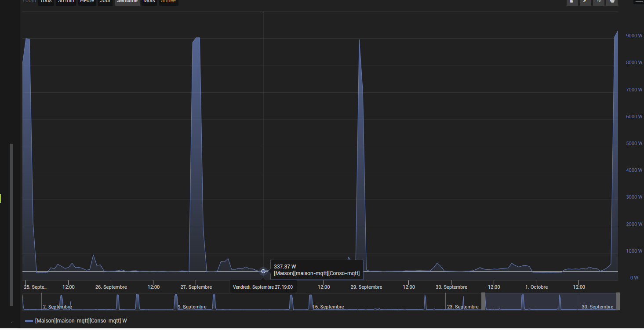Click the blue legend color swatch
The width and height of the screenshot is (644, 330).
29,321
